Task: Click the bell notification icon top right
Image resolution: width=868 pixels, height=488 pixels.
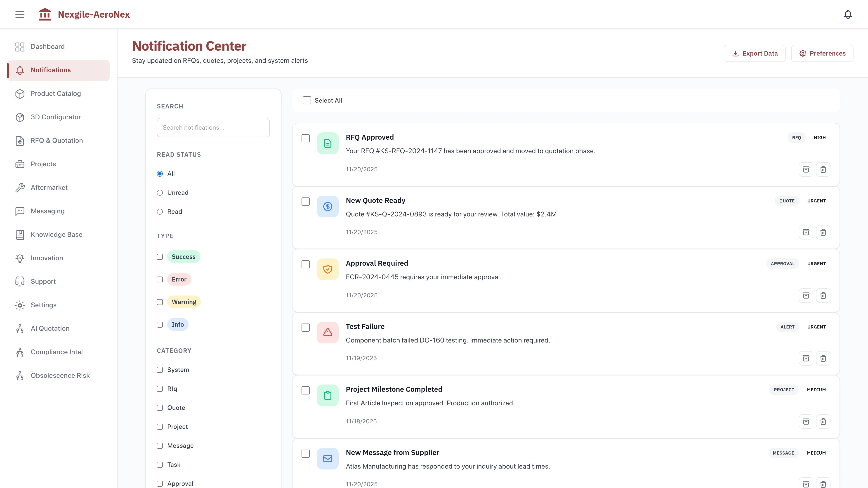Action: pos(848,14)
